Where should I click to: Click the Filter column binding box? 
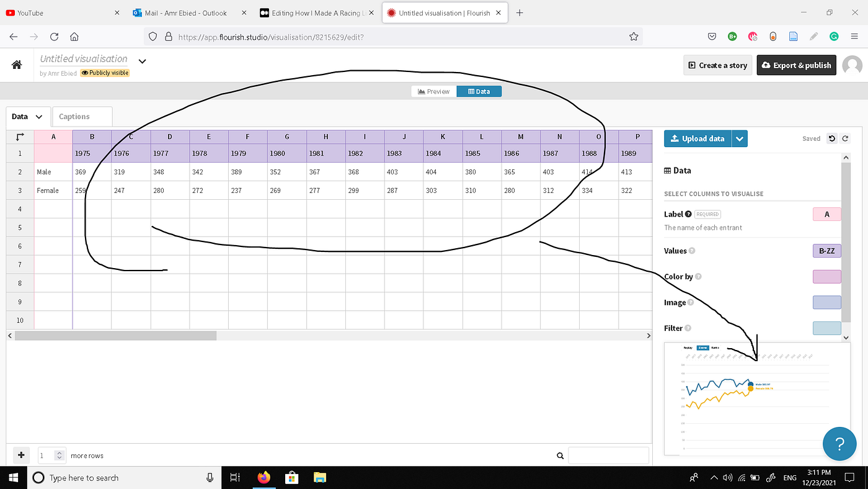pos(826,328)
